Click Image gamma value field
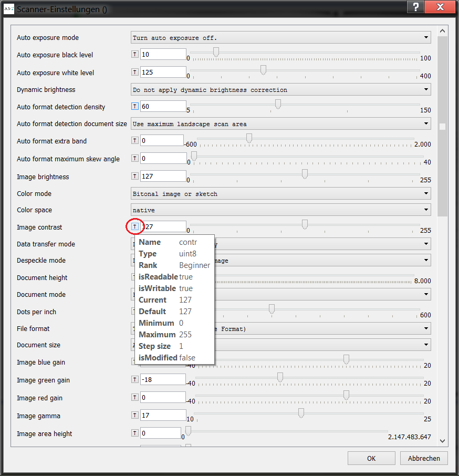This screenshot has height=476, width=459. coord(163,415)
